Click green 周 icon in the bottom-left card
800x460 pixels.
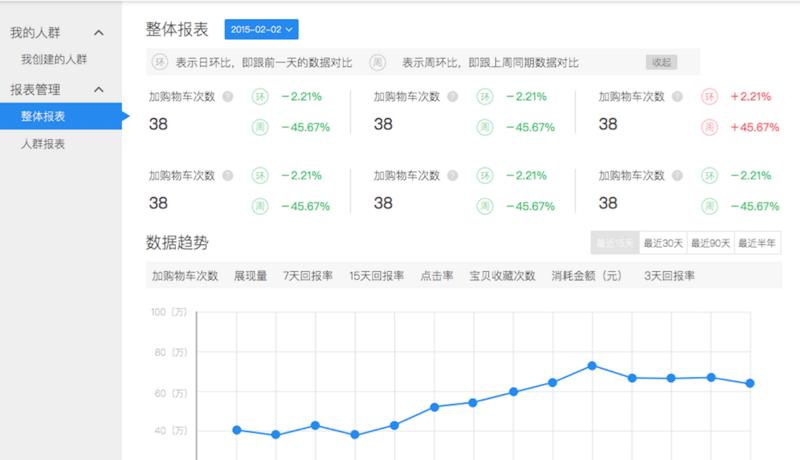click(260, 206)
